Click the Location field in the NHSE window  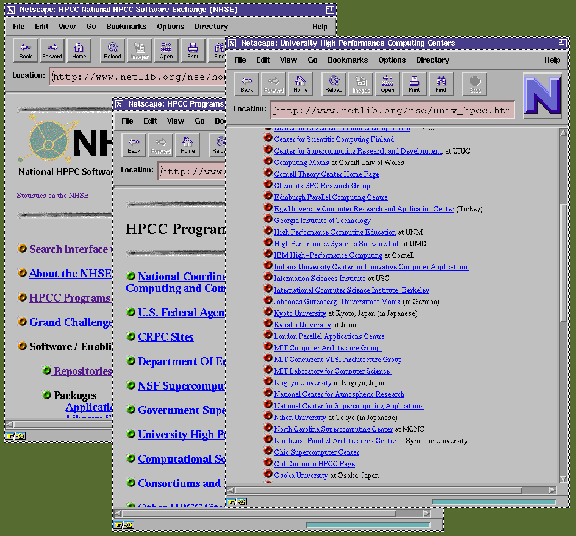point(137,76)
